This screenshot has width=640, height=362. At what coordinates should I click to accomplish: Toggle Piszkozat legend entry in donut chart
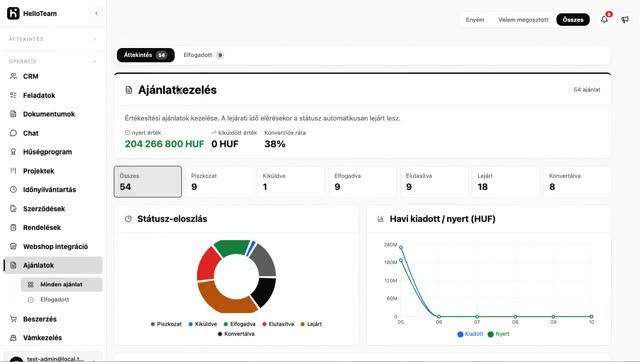click(166, 324)
